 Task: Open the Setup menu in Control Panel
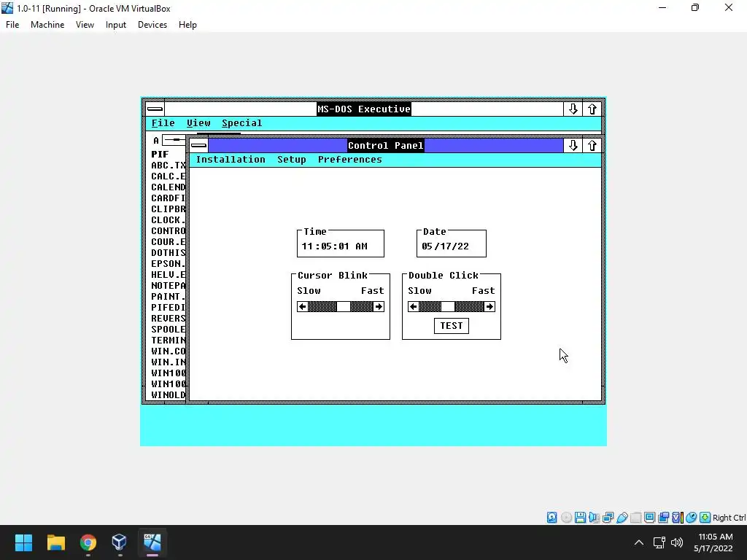(x=292, y=160)
